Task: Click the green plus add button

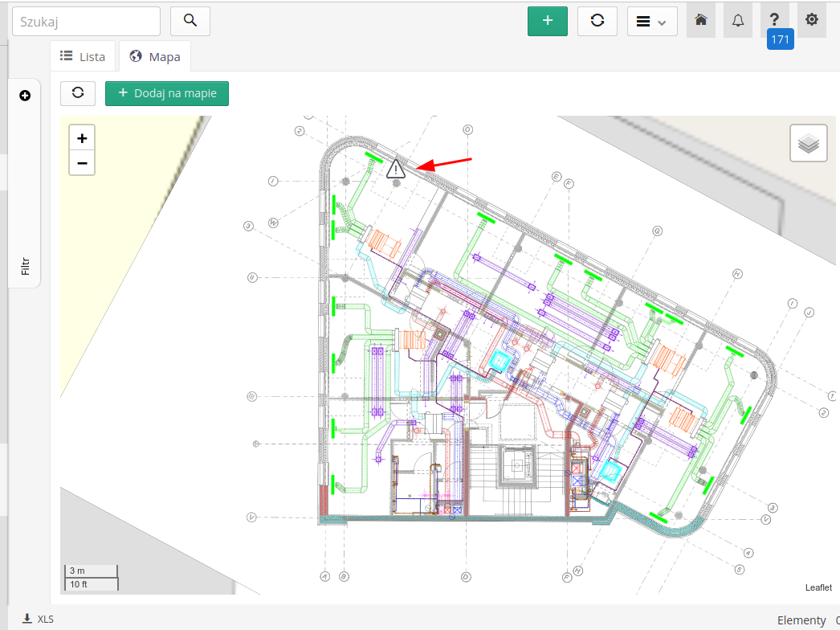Action: pos(548,21)
